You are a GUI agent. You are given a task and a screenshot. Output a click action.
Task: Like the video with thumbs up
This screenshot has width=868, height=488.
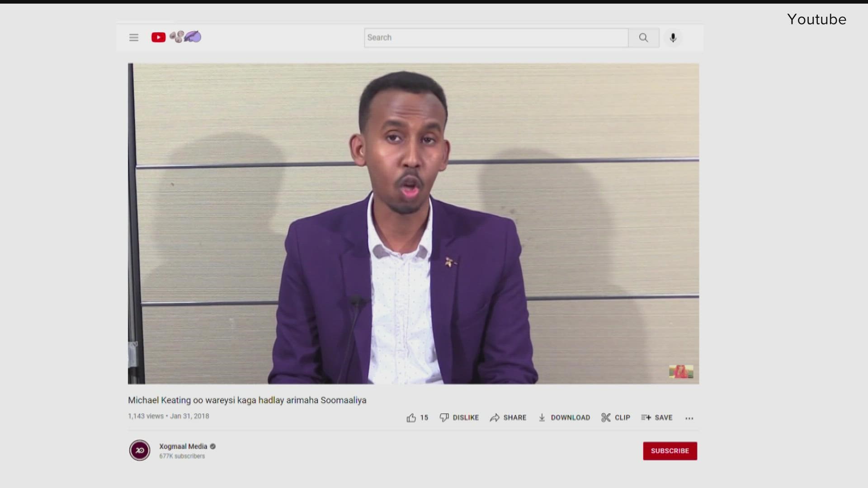pos(411,418)
